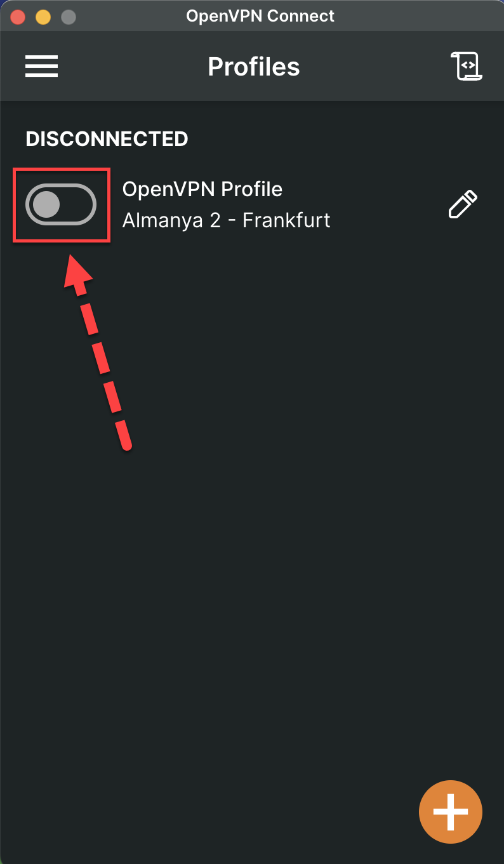The image size is (504, 864).
Task: Select the Almanya 2 - Frankfurt server label
Action: [226, 220]
